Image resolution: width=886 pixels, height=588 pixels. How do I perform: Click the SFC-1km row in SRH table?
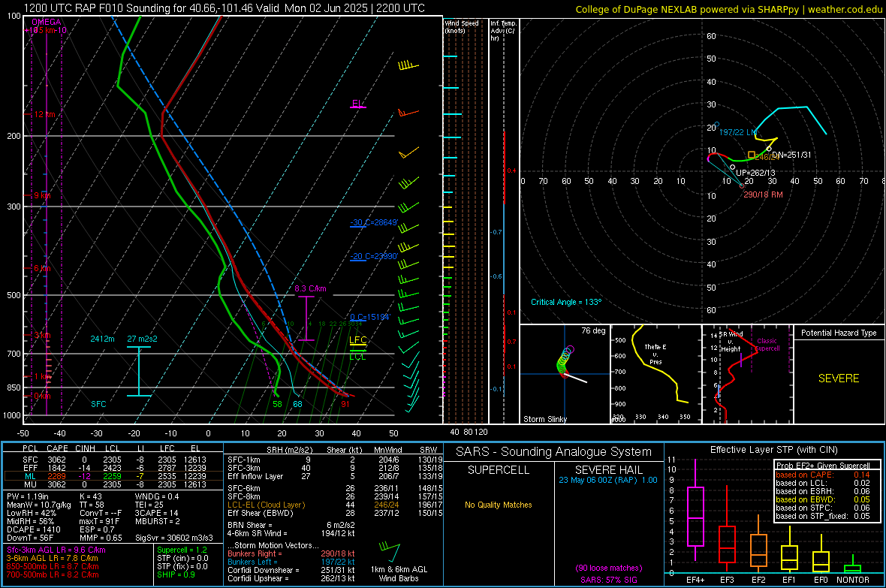336,460
